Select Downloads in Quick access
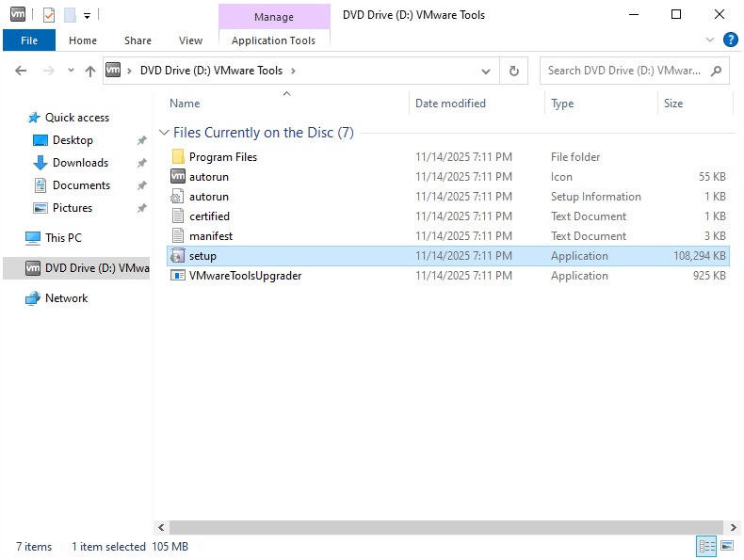Viewport: 744px width, 560px height. (x=80, y=163)
